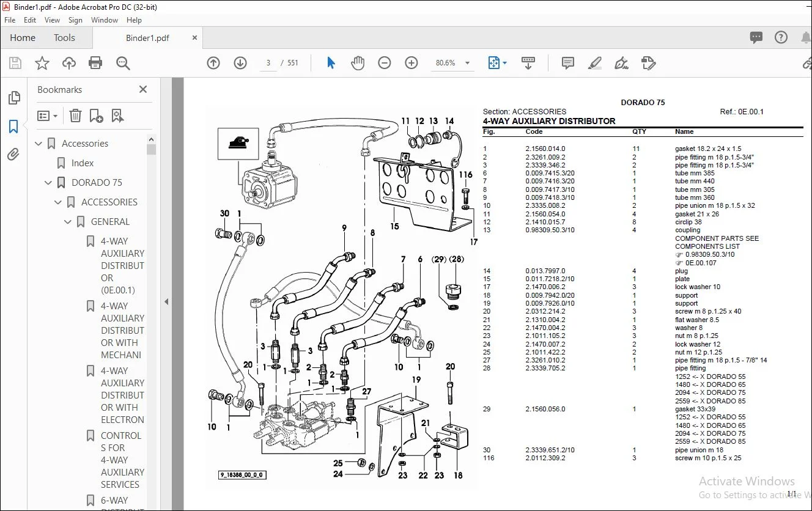Switch to the Tools tab

pyautogui.click(x=64, y=38)
